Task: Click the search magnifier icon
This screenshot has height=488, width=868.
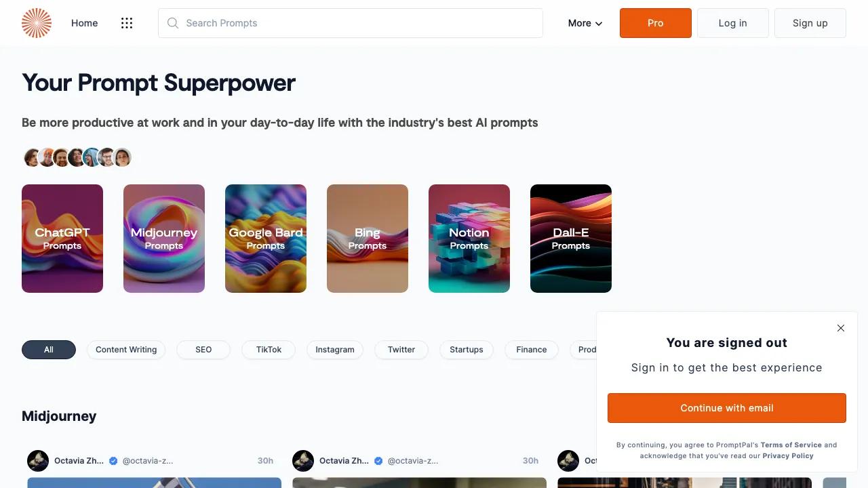Action: click(173, 23)
